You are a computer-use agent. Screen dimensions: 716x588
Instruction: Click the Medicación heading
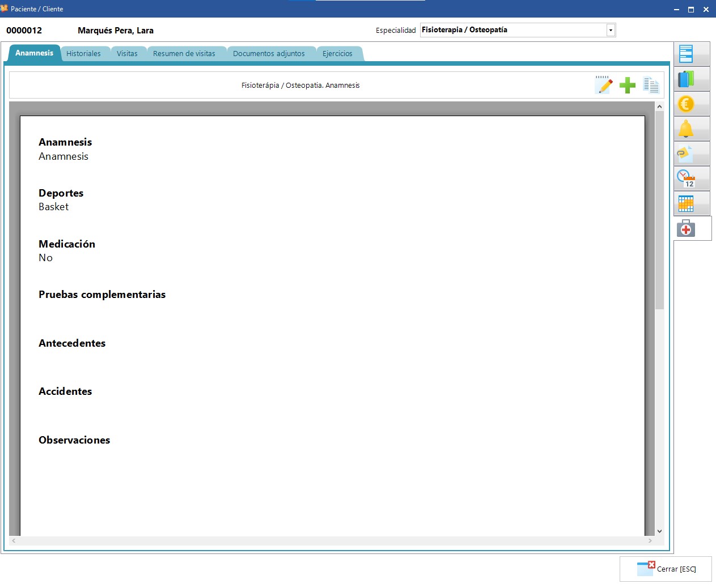(x=67, y=244)
